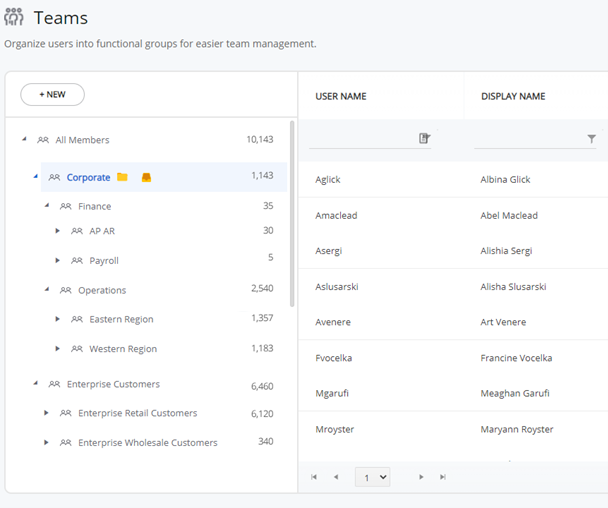This screenshot has height=508, width=608.
Task: Collapse the All Members tree node
Action: 24,140
